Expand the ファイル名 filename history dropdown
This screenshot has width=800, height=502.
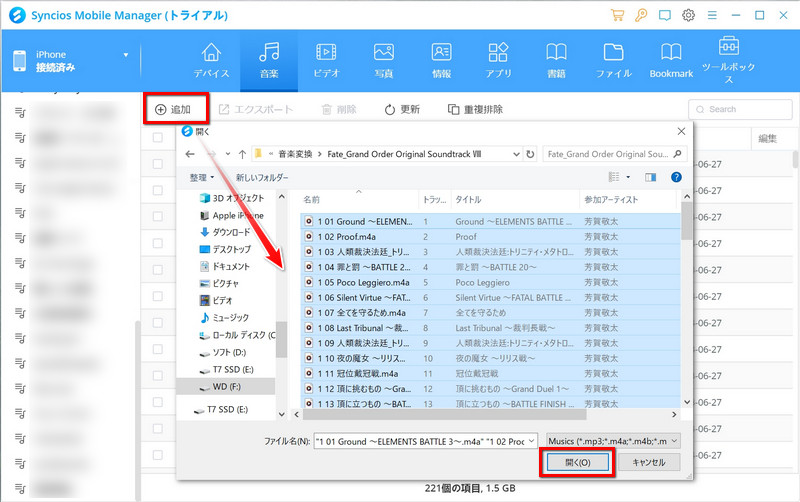pyautogui.click(x=532, y=441)
